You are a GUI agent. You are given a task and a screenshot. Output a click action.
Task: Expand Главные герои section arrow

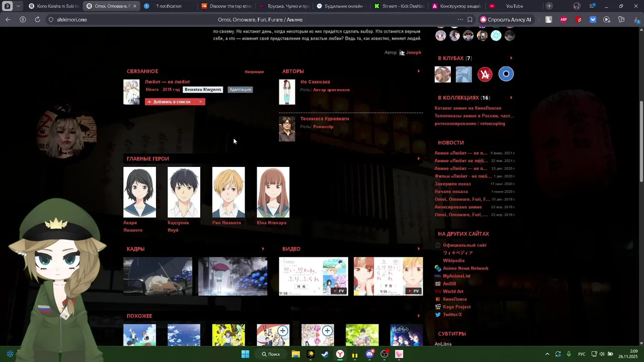coord(419,158)
